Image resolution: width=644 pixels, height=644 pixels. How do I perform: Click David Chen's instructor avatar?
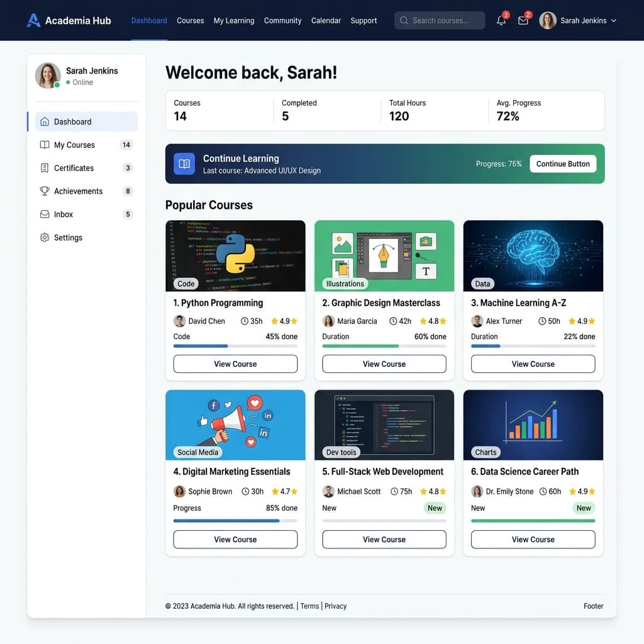pyautogui.click(x=179, y=321)
